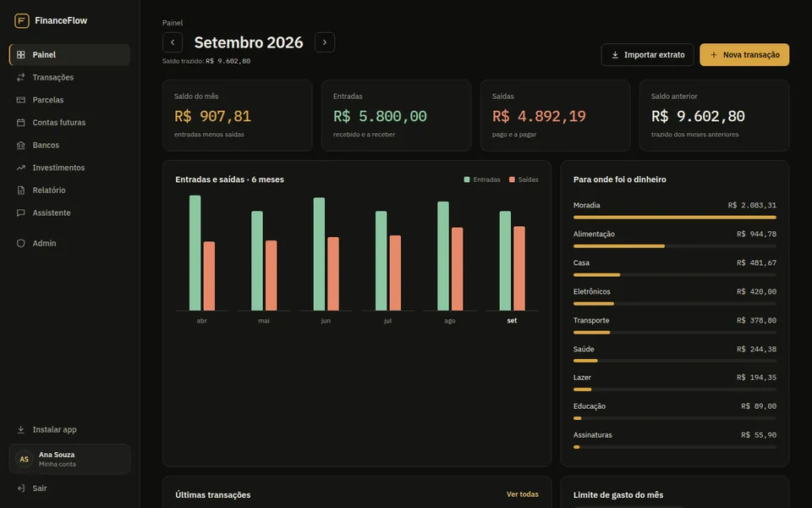Screen dimensions: 812x508
Task: Click the green Entradas legend swatch
Action: pos(467,179)
